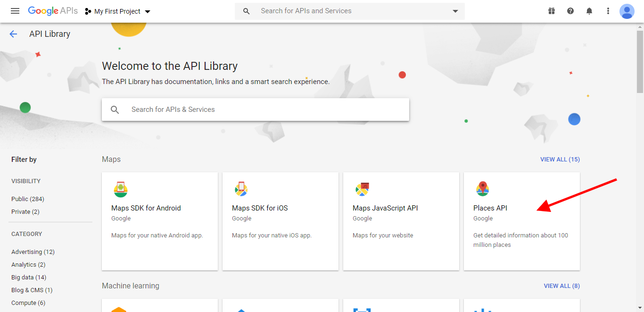View all 15 Maps APIs

(x=560, y=160)
